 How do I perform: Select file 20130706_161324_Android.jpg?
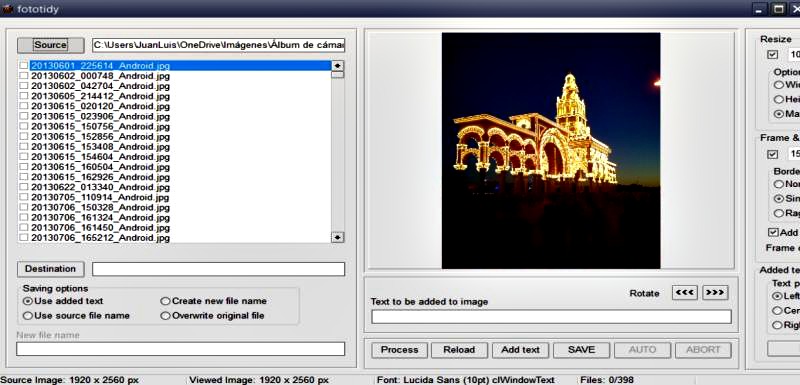101,218
